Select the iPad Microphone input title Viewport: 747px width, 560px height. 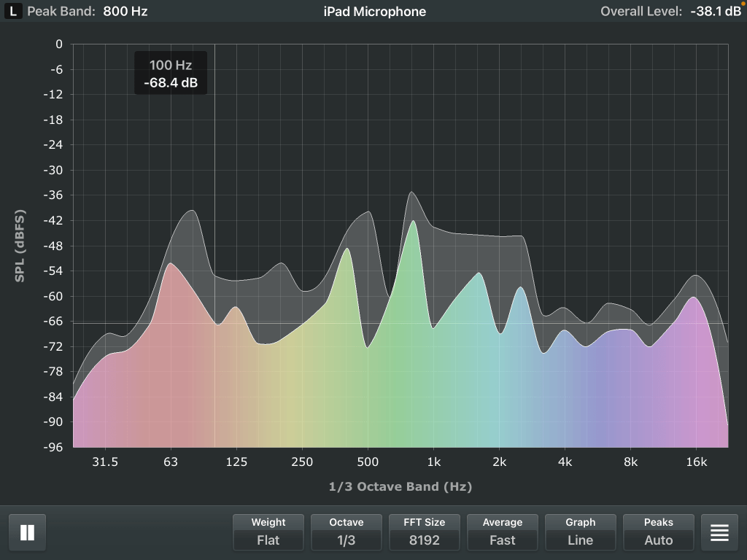374,12
